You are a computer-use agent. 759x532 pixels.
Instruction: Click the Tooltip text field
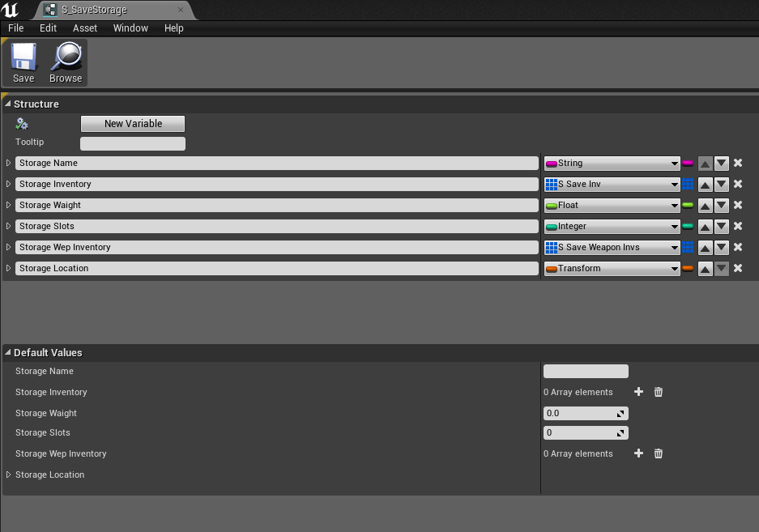pos(133,143)
